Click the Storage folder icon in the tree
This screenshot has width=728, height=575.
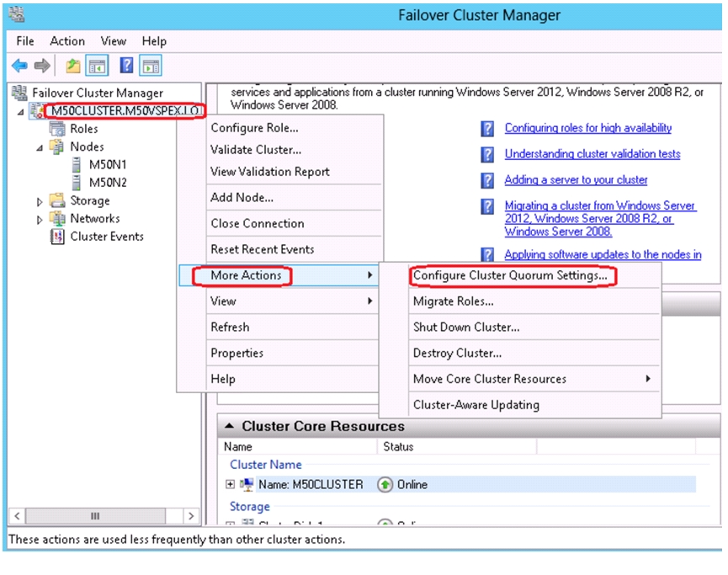point(57,200)
